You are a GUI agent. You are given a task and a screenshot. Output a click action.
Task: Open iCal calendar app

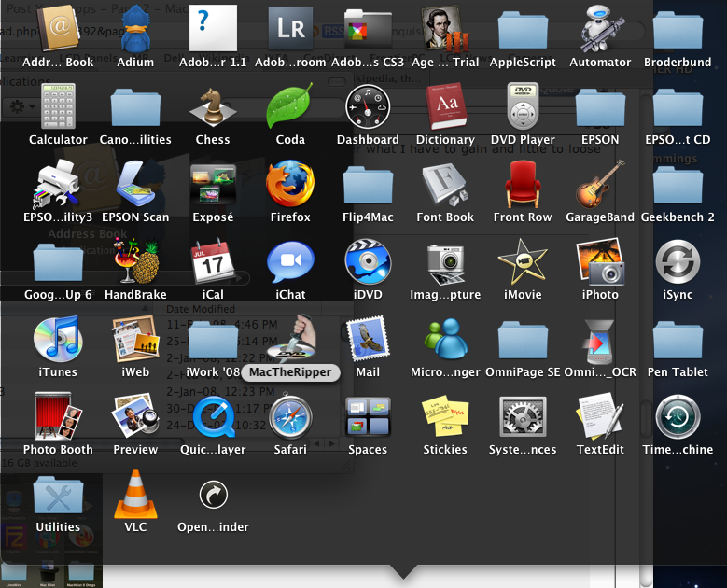coord(213,261)
